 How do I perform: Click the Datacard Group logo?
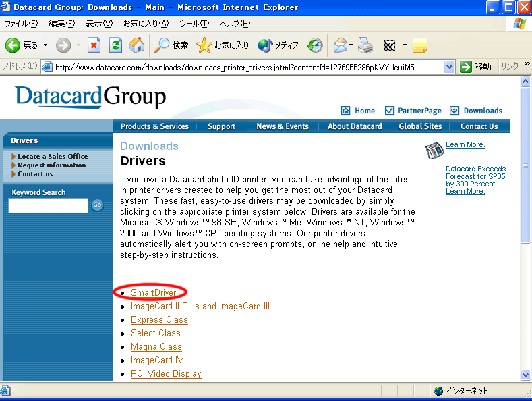[90, 97]
